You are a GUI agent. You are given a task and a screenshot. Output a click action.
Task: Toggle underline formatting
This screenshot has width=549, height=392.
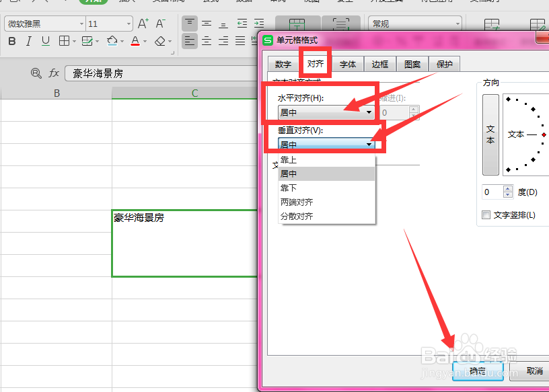click(x=44, y=40)
